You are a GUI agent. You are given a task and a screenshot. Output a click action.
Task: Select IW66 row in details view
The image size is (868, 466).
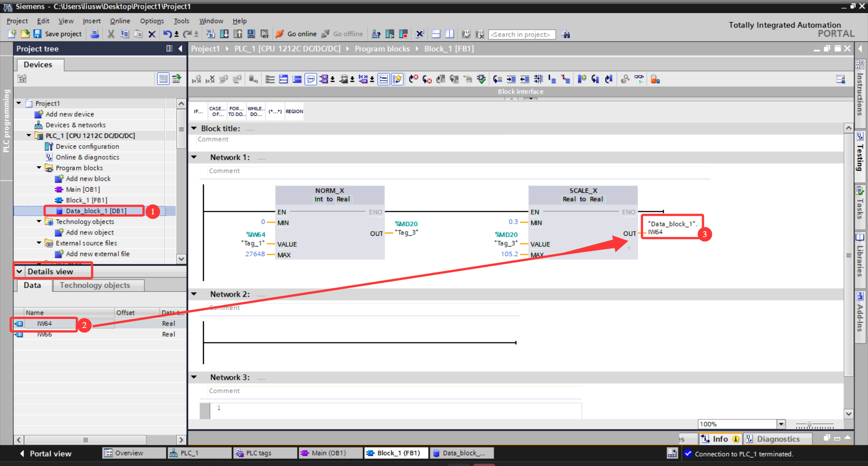point(99,334)
